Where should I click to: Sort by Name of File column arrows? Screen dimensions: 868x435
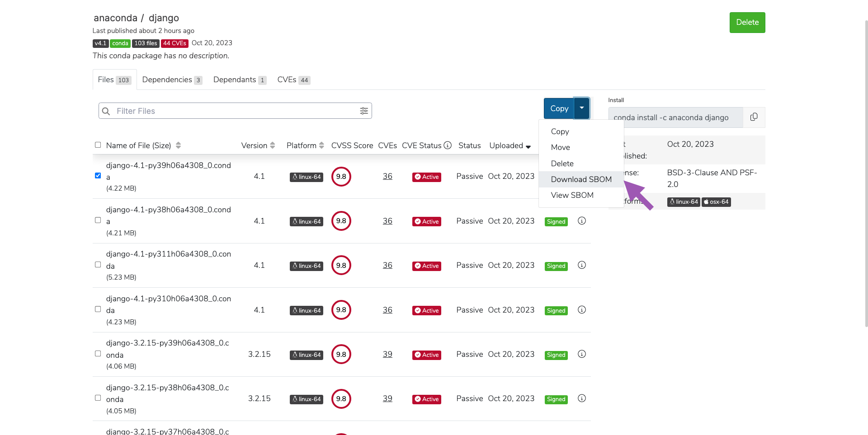(x=178, y=145)
